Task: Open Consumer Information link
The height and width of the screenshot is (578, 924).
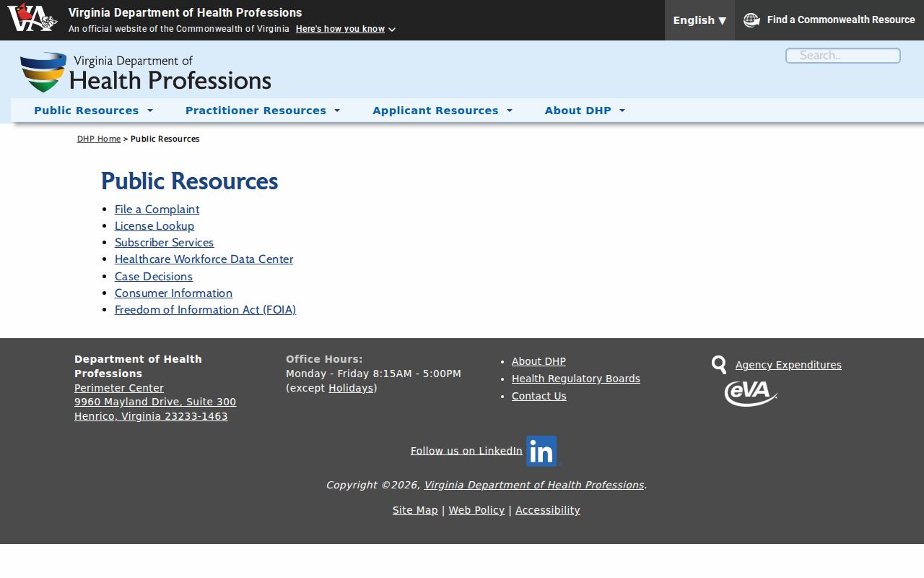Action: tap(173, 293)
